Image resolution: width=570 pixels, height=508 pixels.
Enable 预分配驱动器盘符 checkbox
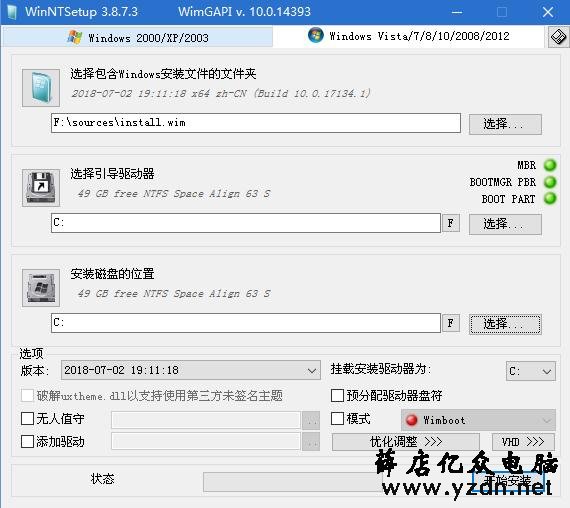tap(337, 395)
